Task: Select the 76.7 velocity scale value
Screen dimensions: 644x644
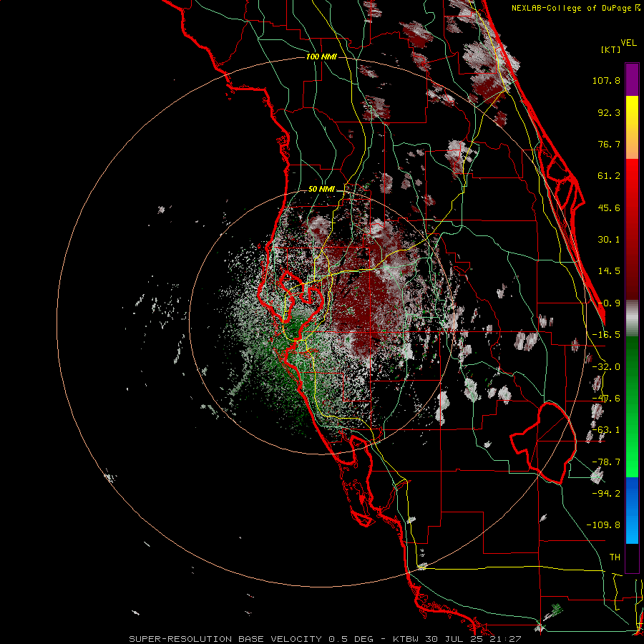Action: coord(609,144)
